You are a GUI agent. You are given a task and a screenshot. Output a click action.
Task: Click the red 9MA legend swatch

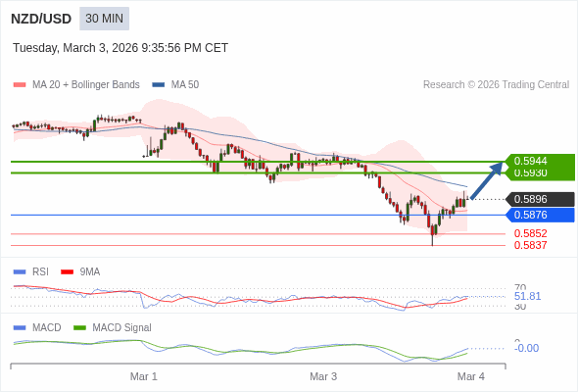[67, 272]
